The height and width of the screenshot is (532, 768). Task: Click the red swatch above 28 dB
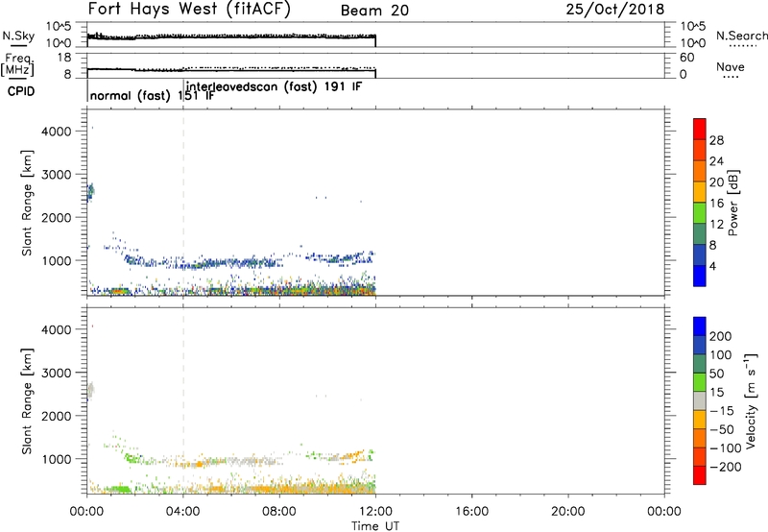700,130
